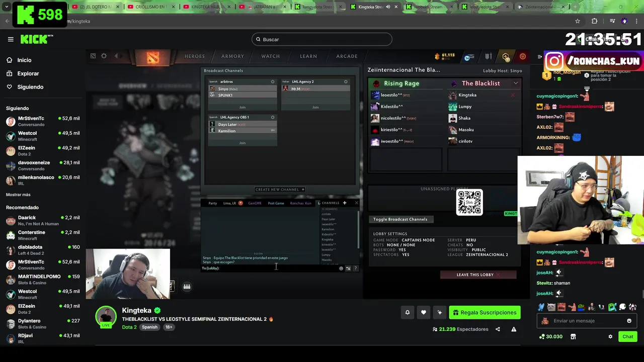This screenshot has height=362, width=644.
Task: Add a chat channel with plus icon
Action: (x=345, y=203)
